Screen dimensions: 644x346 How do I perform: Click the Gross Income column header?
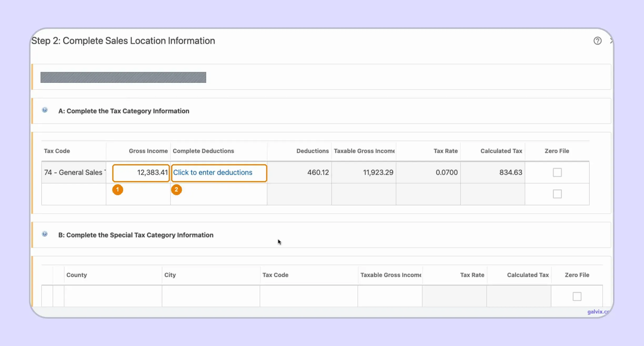[x=148, y=151]
